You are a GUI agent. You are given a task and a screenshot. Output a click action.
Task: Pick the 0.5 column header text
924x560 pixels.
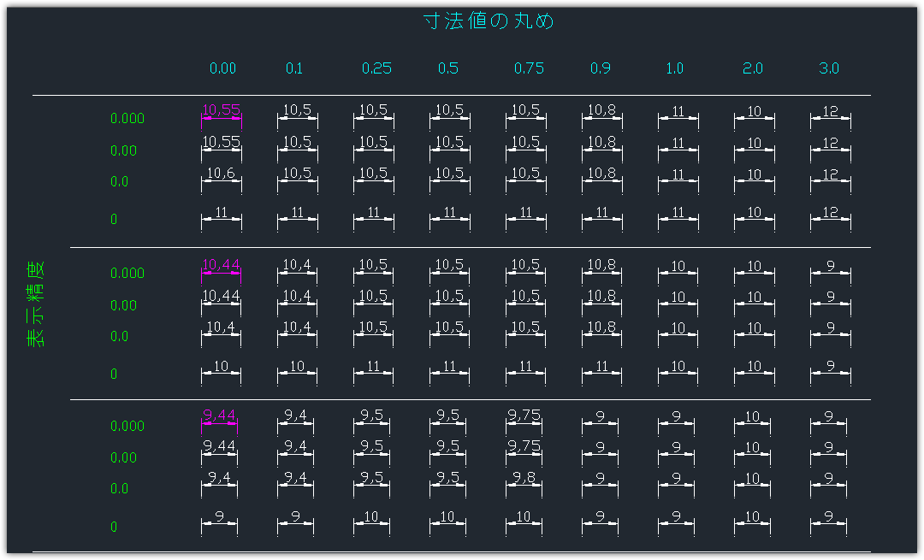(x=448, y=68)
